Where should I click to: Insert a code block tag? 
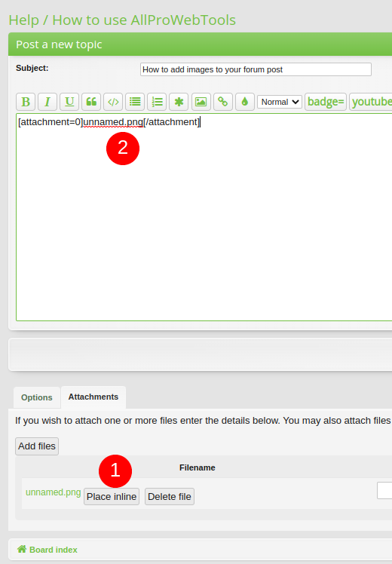pyautogui.click(x=113, y=102)
